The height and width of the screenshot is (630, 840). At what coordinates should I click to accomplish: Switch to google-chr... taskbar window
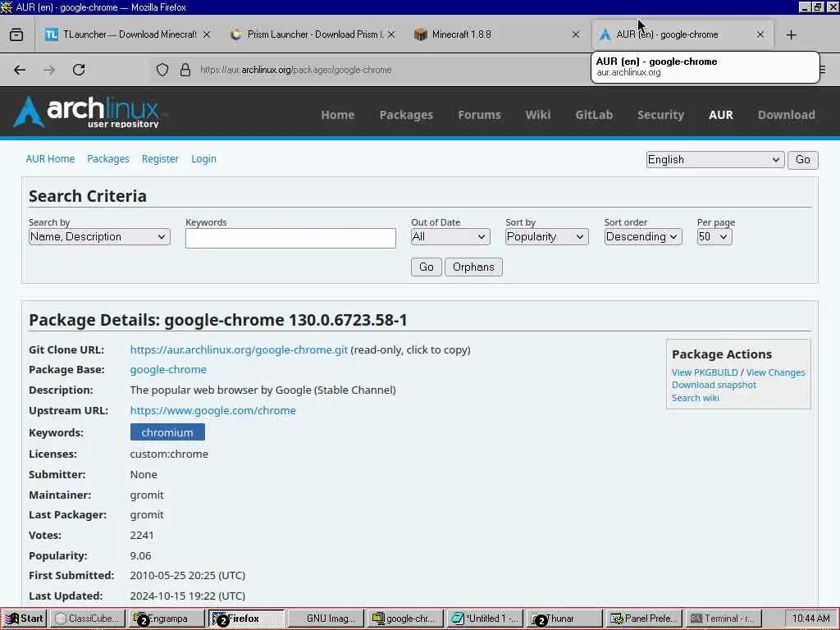coord(405,619)
